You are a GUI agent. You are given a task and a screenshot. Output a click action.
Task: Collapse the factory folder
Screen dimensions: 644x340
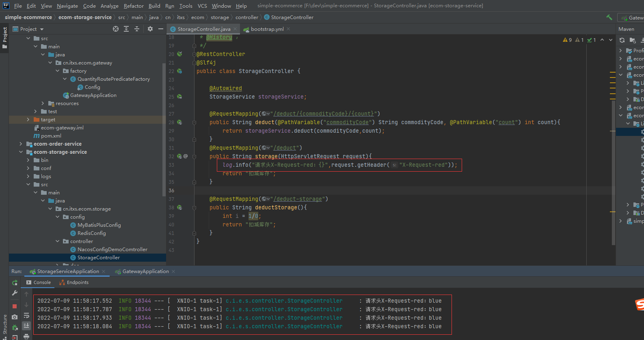[x=58, y=71]
